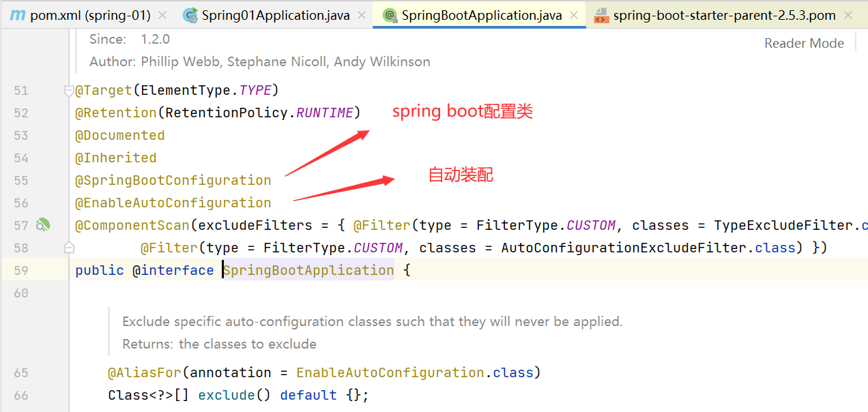The width and height of the screenshot is (868, 412).
Task: Click the class icon on the Spring01Application.java tab
Action: [x=190, y=15]
